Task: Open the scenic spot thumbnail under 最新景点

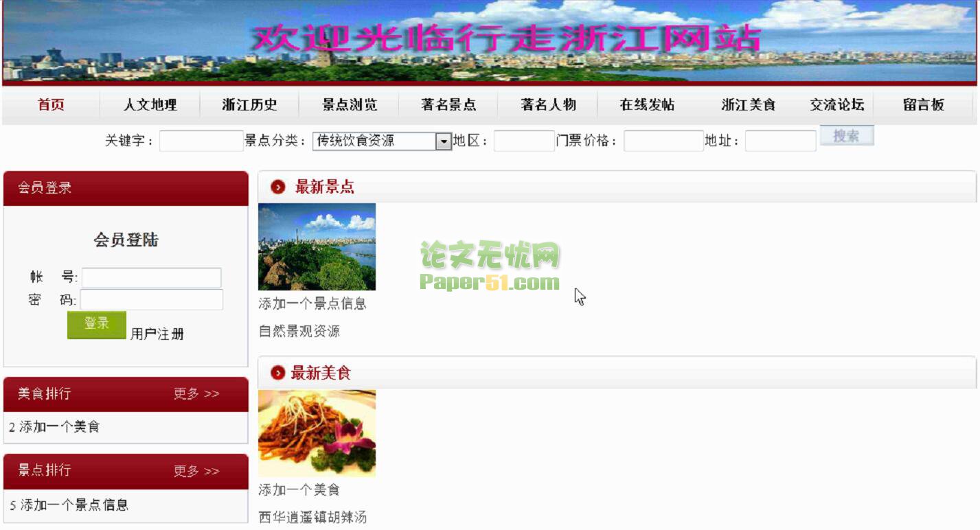Action: pyautogui.click(x=317, y=246)
